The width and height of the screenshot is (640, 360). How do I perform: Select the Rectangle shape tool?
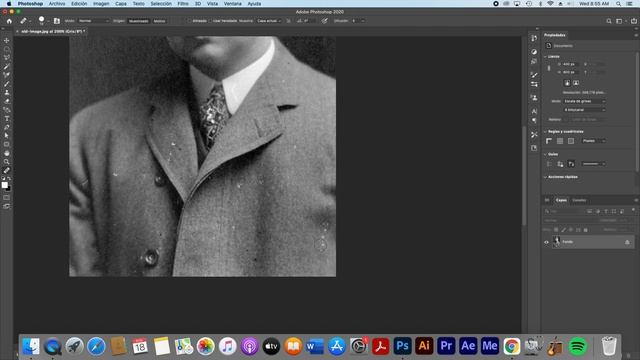(x=7, y=144)
